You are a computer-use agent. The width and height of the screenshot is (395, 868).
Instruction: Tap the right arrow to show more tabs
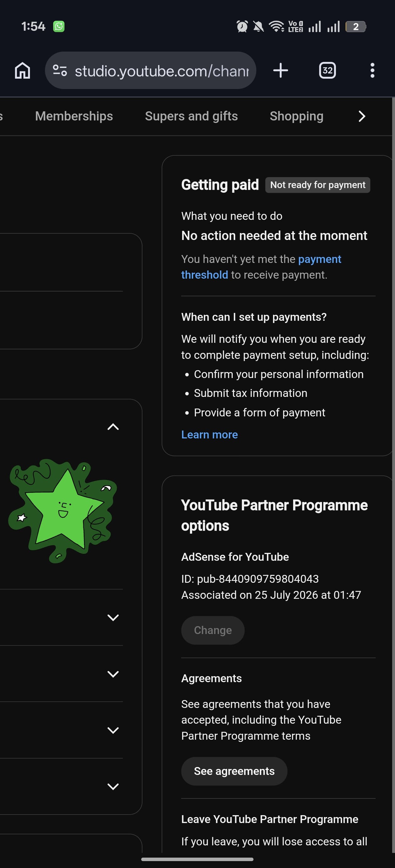tap(362, 116)
